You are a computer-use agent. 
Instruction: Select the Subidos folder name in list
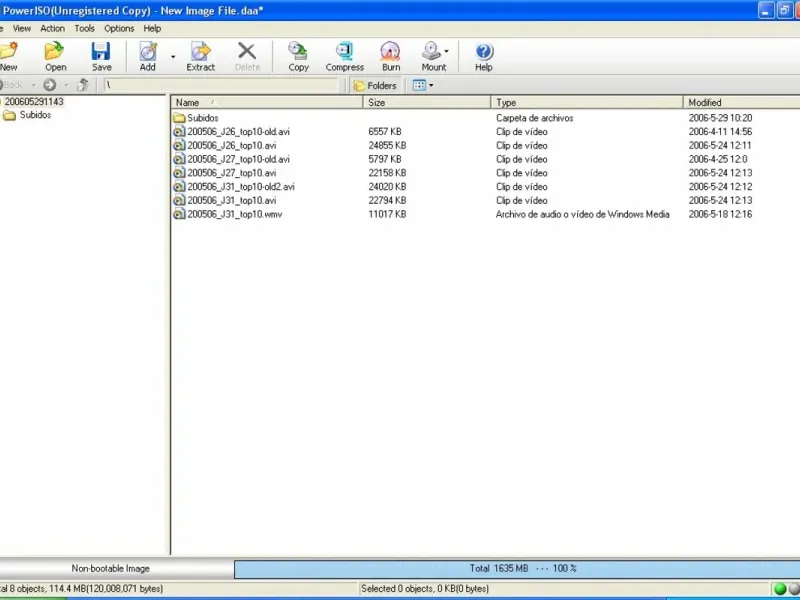(x=203, y=118)
